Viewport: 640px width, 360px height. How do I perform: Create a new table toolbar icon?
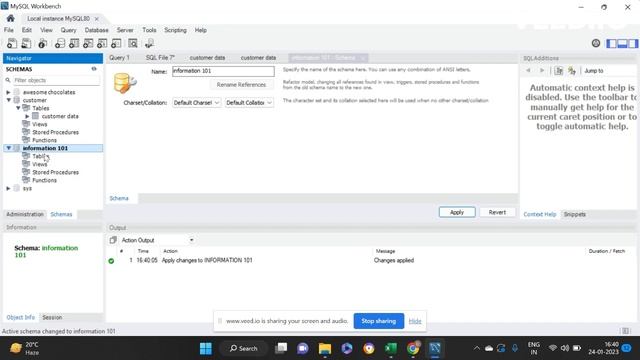(74, 43)
